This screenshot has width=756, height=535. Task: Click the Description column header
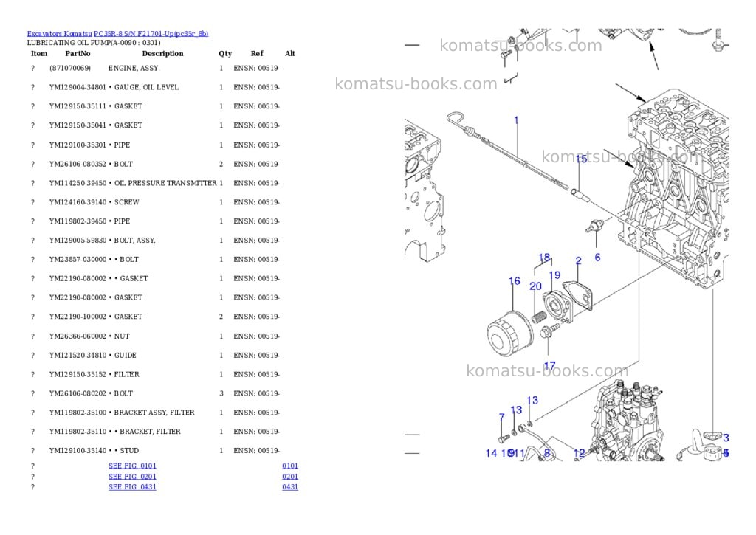(162, 53)
